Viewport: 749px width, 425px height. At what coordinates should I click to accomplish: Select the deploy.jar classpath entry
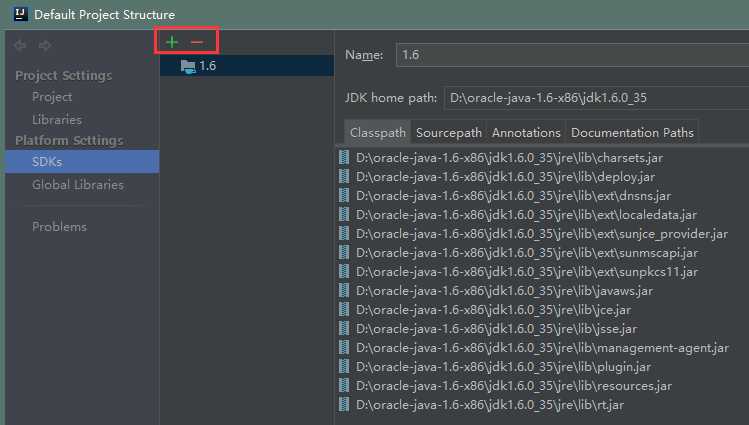pyautogui.click(x=505, y=177)
